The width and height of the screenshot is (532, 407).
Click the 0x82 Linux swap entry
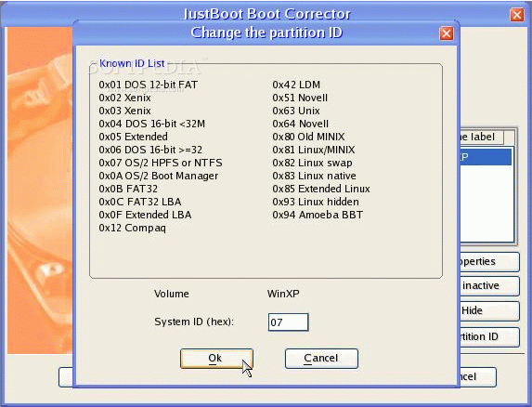(312, 163)
